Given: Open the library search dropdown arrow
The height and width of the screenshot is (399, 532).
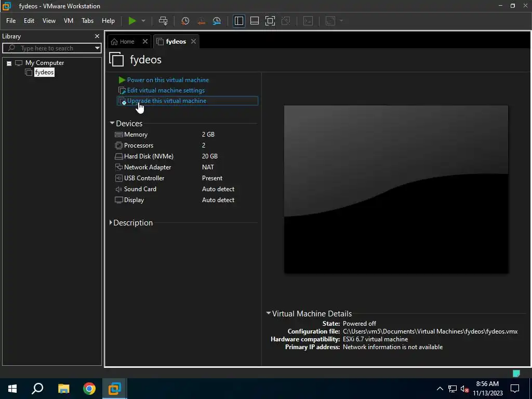Looking at the screenshot, I should [97, 48].
